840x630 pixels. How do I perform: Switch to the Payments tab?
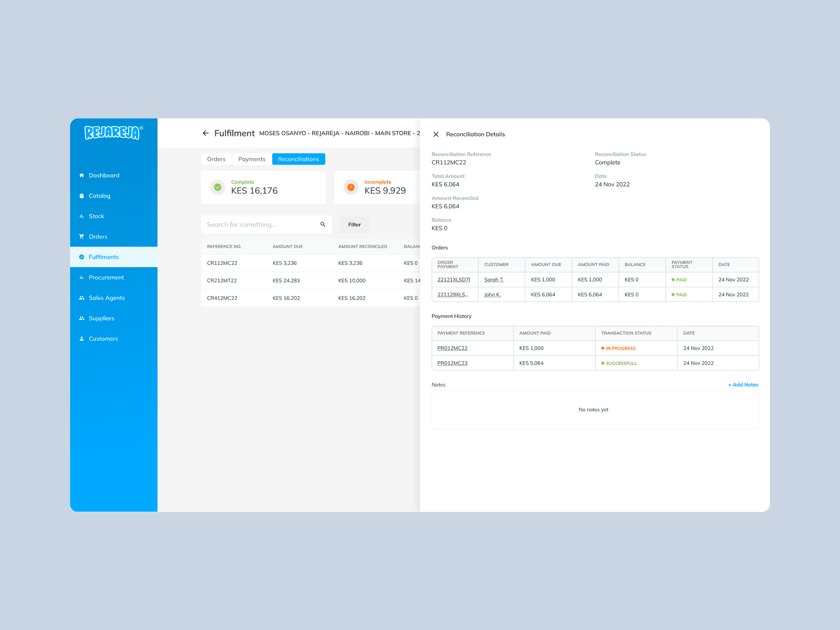click(252, 159)
